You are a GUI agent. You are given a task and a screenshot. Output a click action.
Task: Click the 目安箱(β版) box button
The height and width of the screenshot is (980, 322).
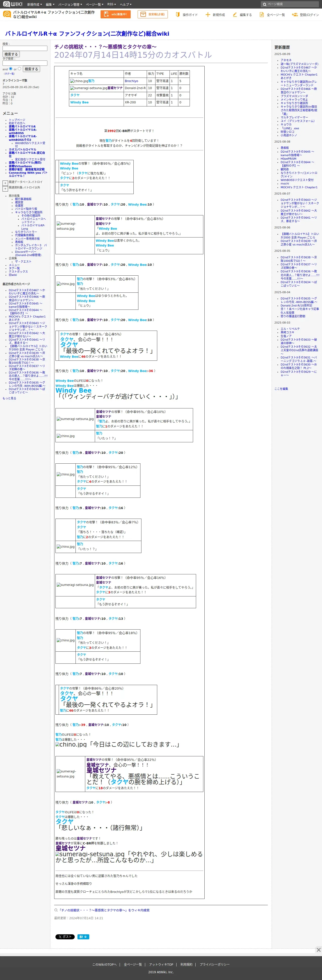coord(152,15)
